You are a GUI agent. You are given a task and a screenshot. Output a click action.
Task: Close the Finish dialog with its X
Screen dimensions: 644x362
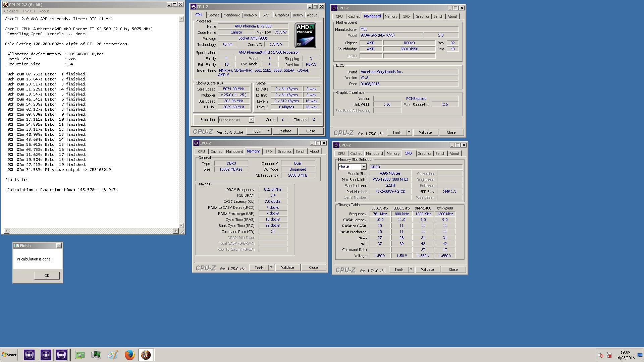59,246
